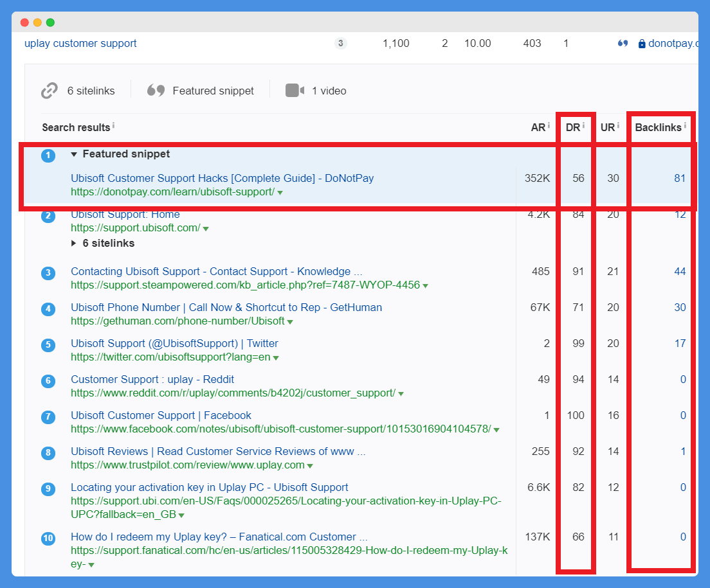This screenshot has width=710, height=588.
Task: Click the info icon next to AR header
Action: 549,125
